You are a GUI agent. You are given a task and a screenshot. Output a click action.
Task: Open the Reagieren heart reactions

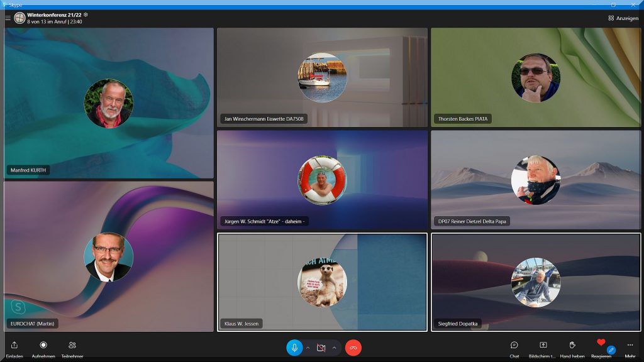(x=601, y=344)
